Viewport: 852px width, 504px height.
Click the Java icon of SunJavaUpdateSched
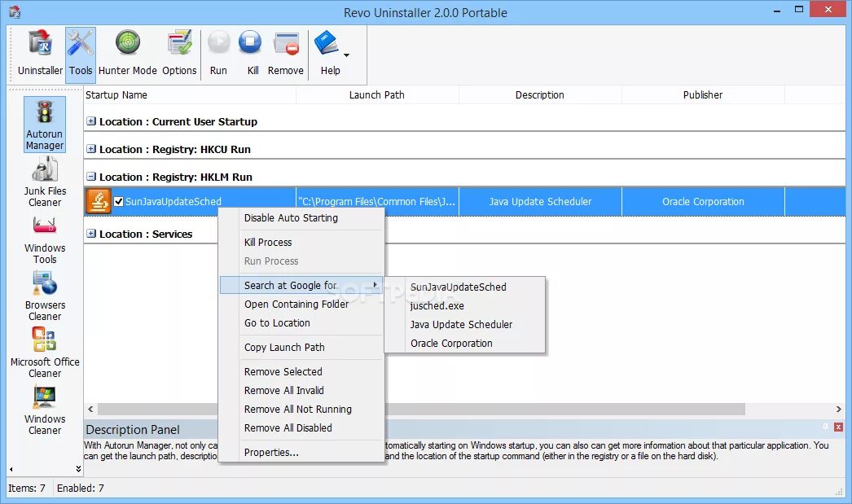tap(99, 201)
